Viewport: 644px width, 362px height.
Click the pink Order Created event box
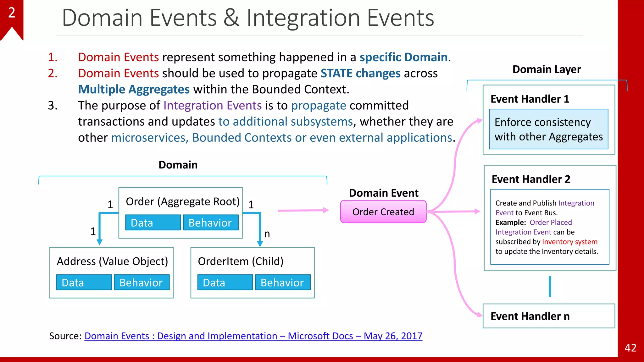[x=383, y=212]
